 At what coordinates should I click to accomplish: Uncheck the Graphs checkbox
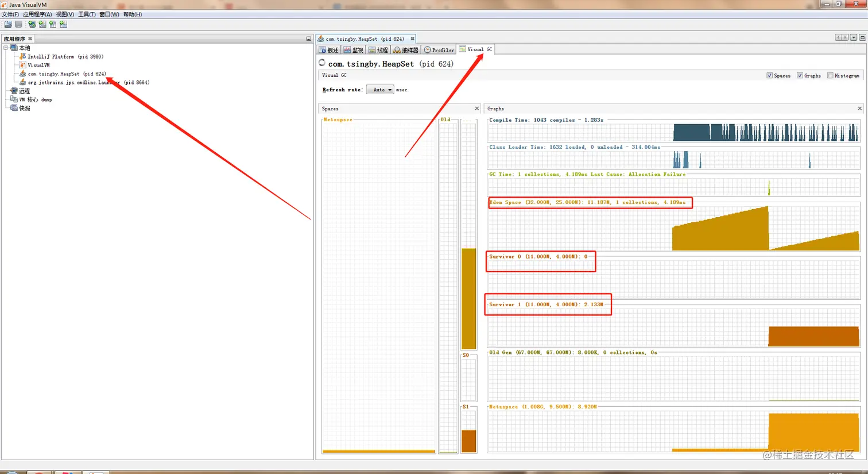point(800,75)
